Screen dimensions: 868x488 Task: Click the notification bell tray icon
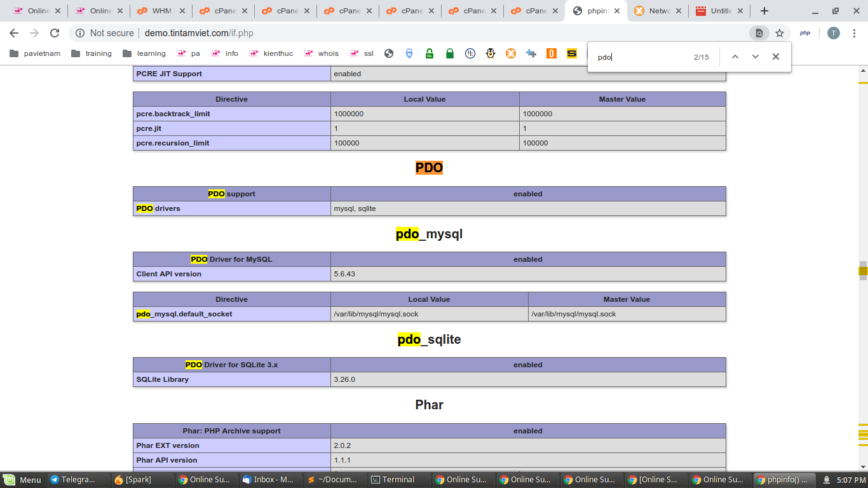[x=827, y=480]
